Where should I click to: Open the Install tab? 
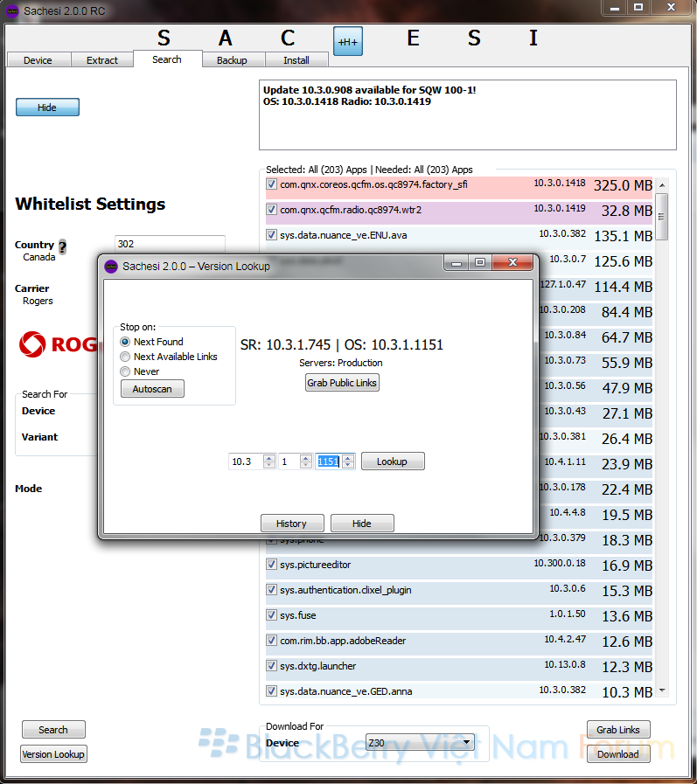point(296,60)
